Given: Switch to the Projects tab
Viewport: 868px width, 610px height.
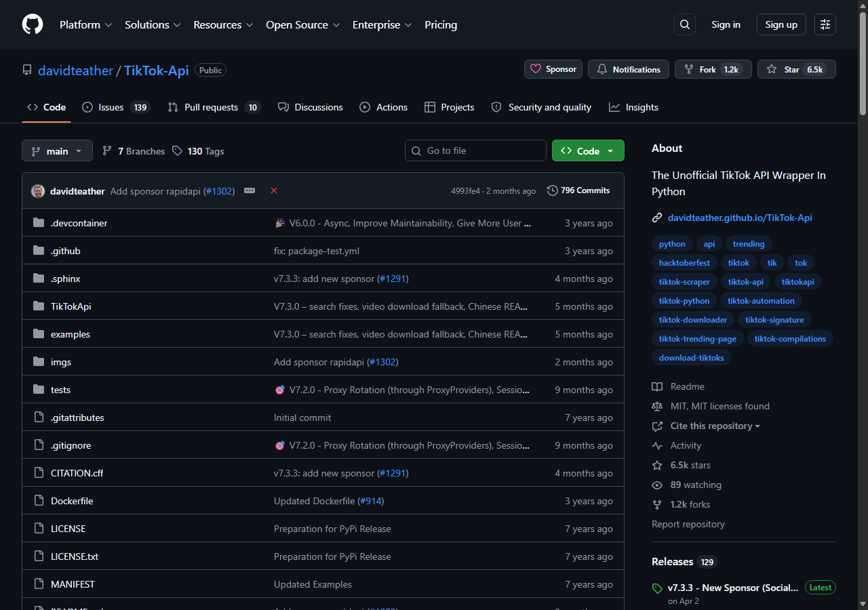Looking at the screenshot, I should 449,107.
